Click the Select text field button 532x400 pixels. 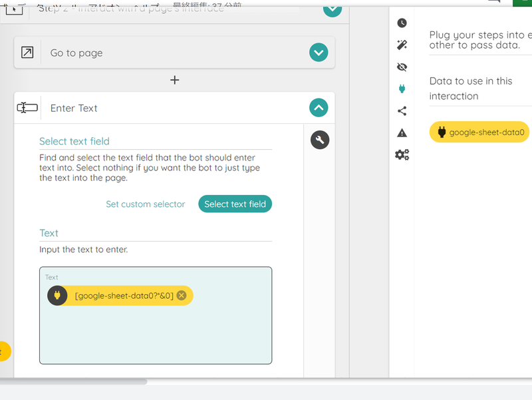click(x=235, y=204)
